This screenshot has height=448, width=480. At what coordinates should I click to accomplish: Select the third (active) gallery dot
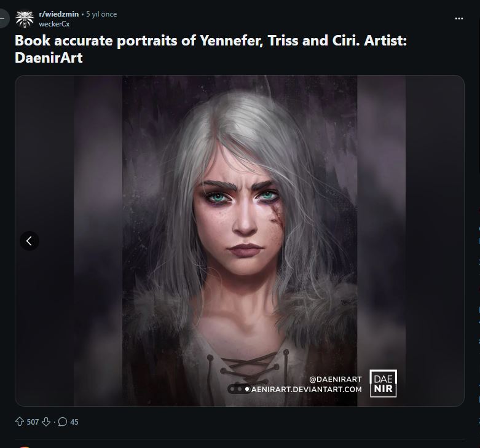click(246, 389)
